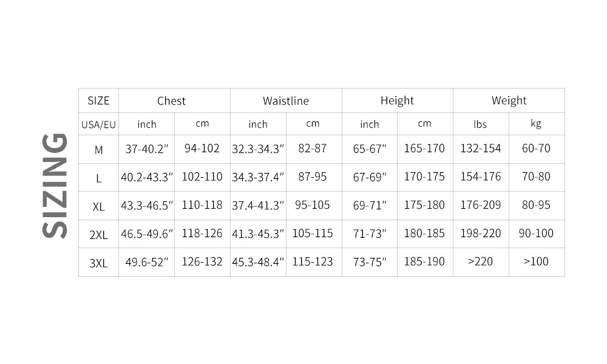
Task: Select the 3XL size row label
Action: 98,263
